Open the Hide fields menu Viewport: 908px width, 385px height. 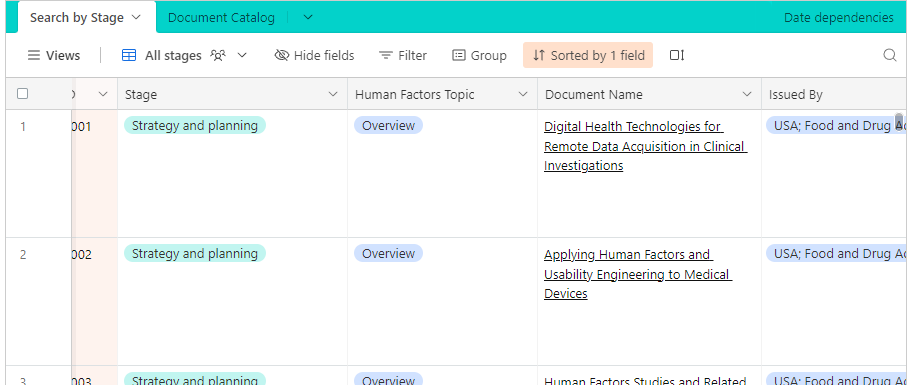click(314, 56)
